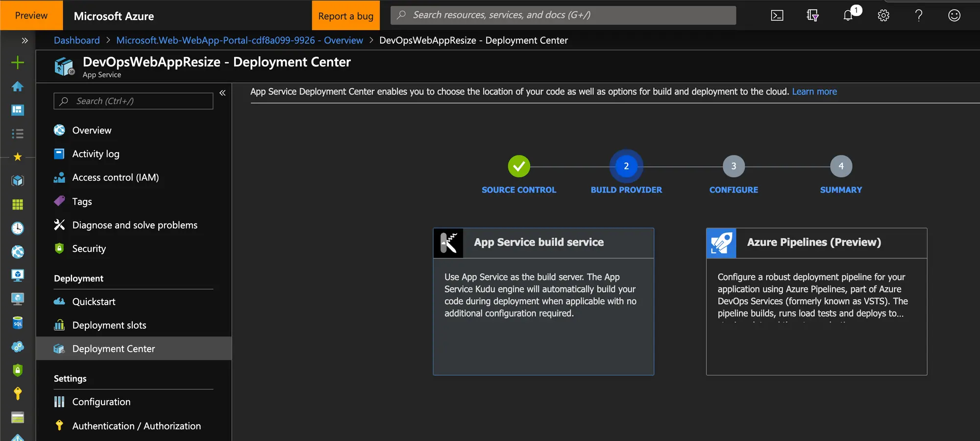This screenshot has height=441, width=980.
Task: Open SQL databases icon in sidebar
Action: tap(18, 323)
